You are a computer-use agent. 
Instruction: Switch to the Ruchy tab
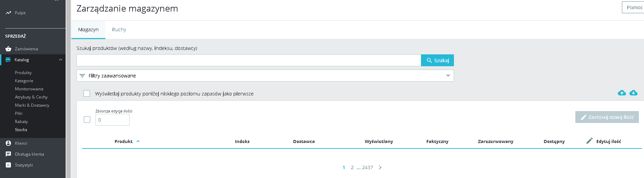tap(119, 30)
